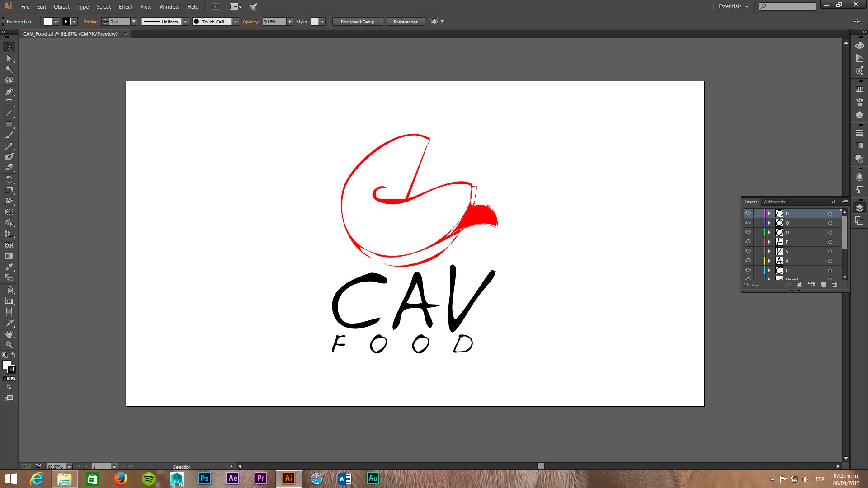Open the Touch Calligraphic brush dropdown
868x488 pixels.
click(236, 22)
